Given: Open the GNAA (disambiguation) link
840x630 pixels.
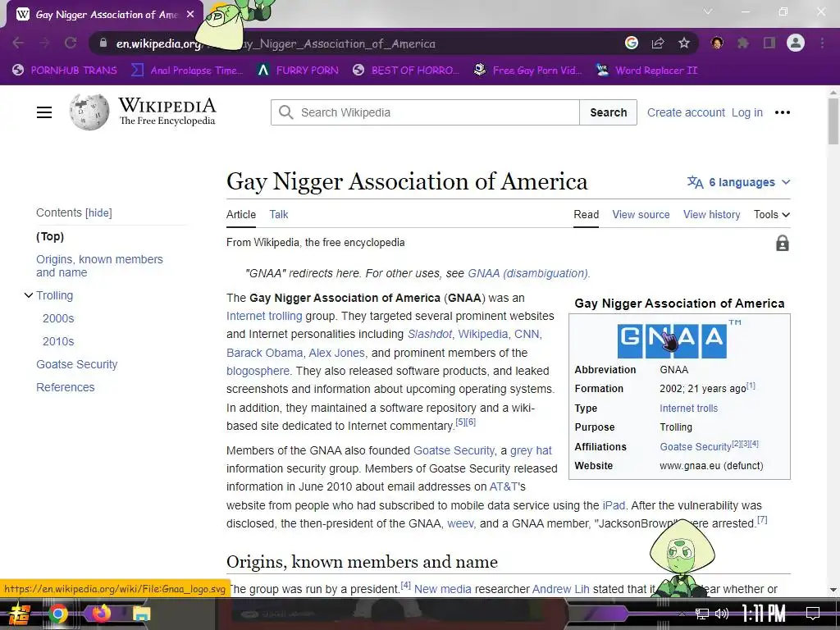Looking at the screenshot, I should (527, 273).
